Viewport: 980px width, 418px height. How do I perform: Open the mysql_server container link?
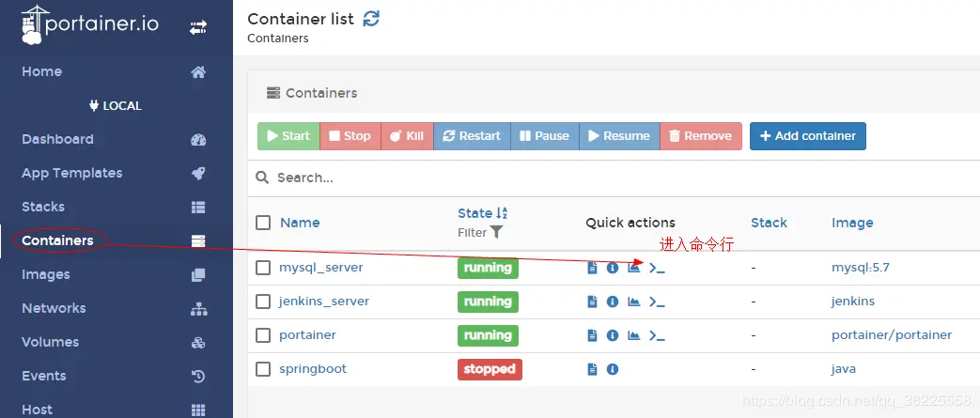tap(320, 268)
